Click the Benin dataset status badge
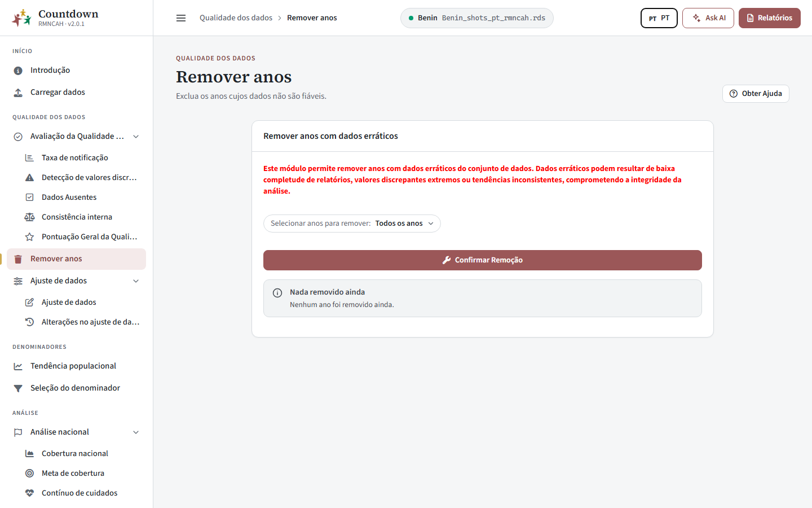Image resolution: width=812 pixels, height=508 pixels. [477, 18]
